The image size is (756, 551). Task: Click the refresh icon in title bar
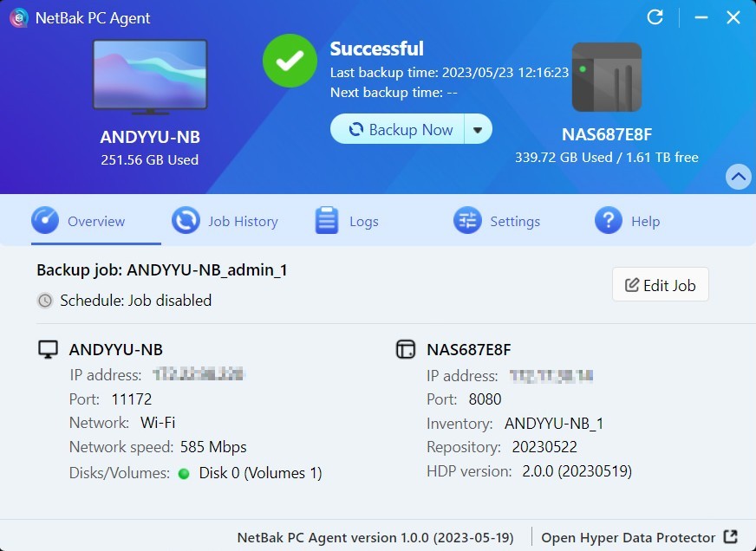pyautogui.click(x=655, y=17)
